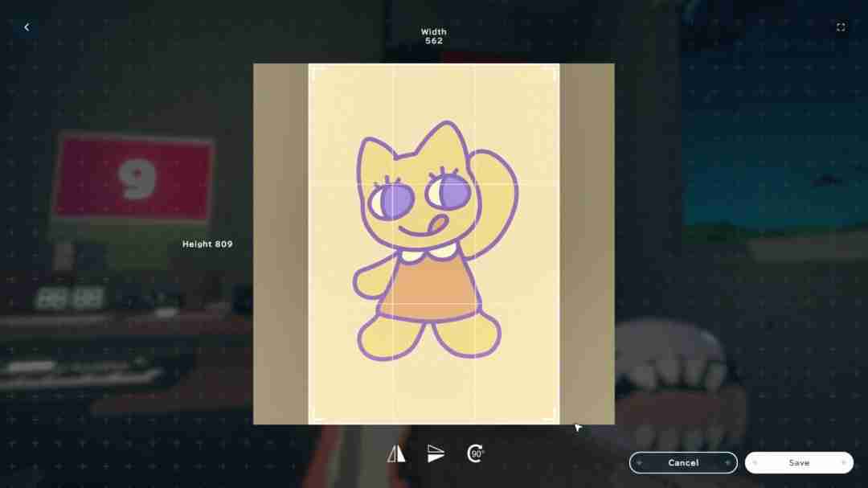Viewport: 868px width, 488px height.
Task: Save the cropped image
Action: [x=799, y=462]
